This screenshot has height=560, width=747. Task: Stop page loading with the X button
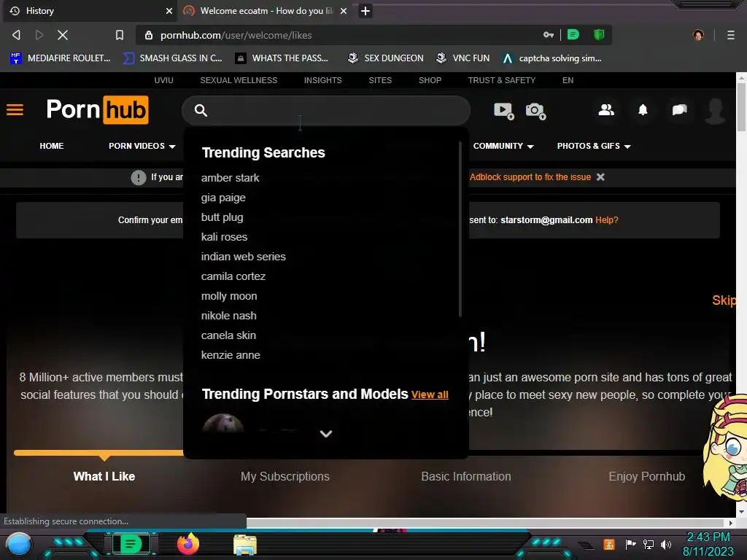tap(63, 35)
